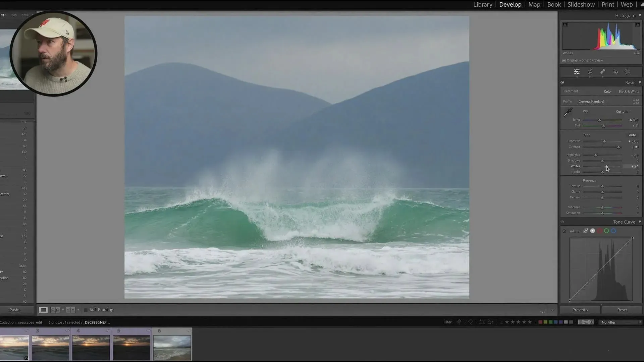This screenshot has width=644, height=362.
Task: Switch to Before/After side-by-side view
Action: 55,310
